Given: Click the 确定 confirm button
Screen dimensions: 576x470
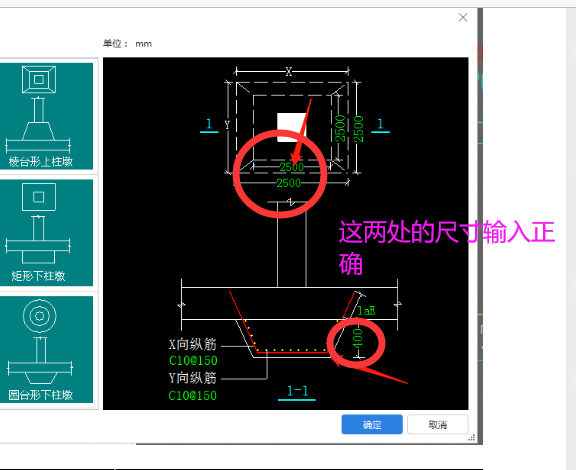Looking at the screenshot, I should tap(372, 424).
